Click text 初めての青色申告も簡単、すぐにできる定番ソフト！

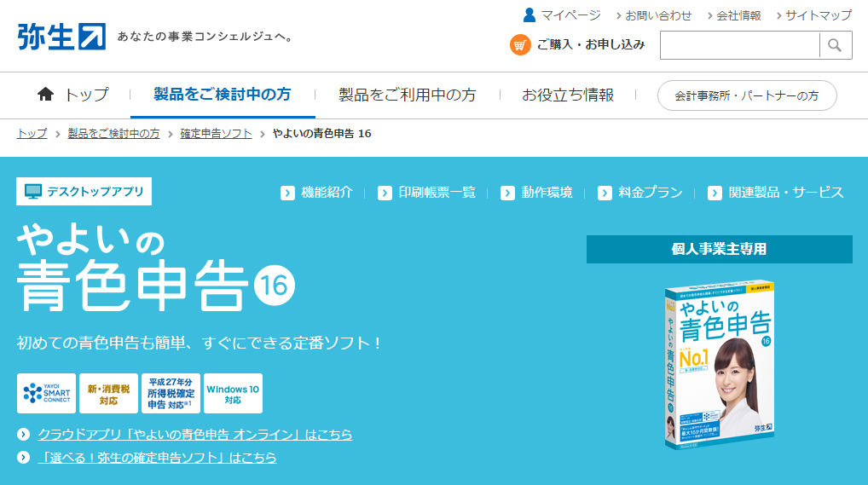point(200,343)
